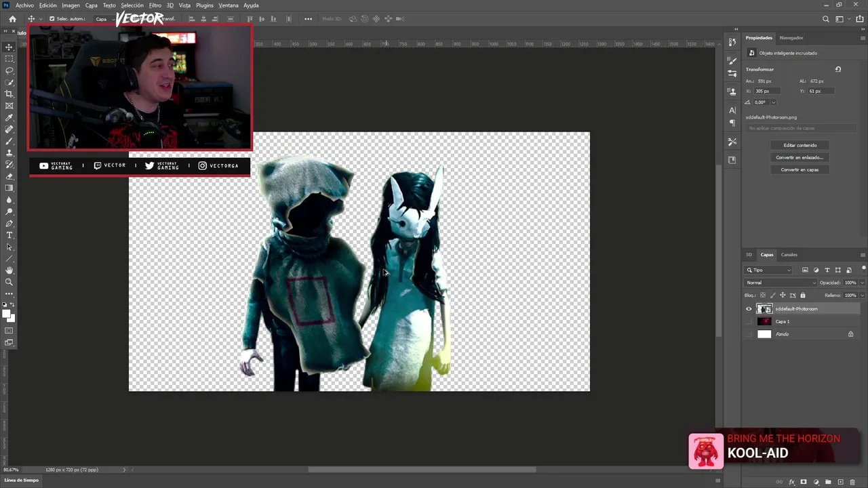Reset transform in Properties panel
The height and width of the screenshot is (488, 868).
(x=838, y=69)
